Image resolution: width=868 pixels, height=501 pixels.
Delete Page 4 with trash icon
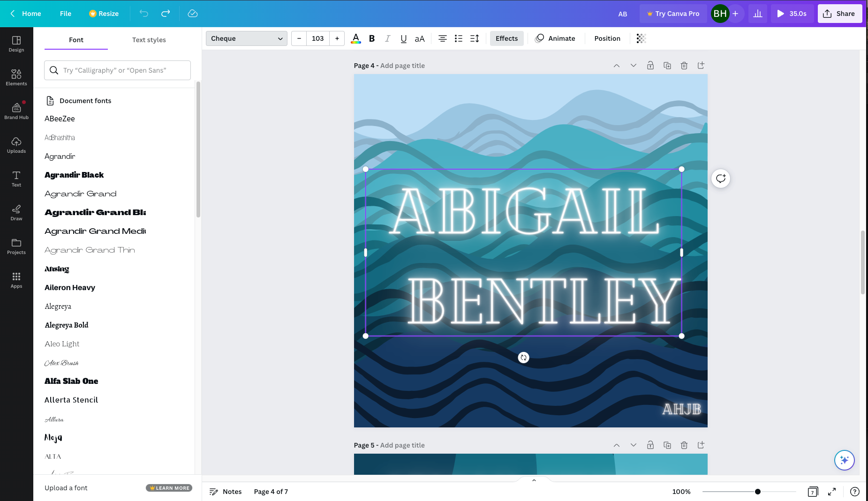(x=684, y=66)
